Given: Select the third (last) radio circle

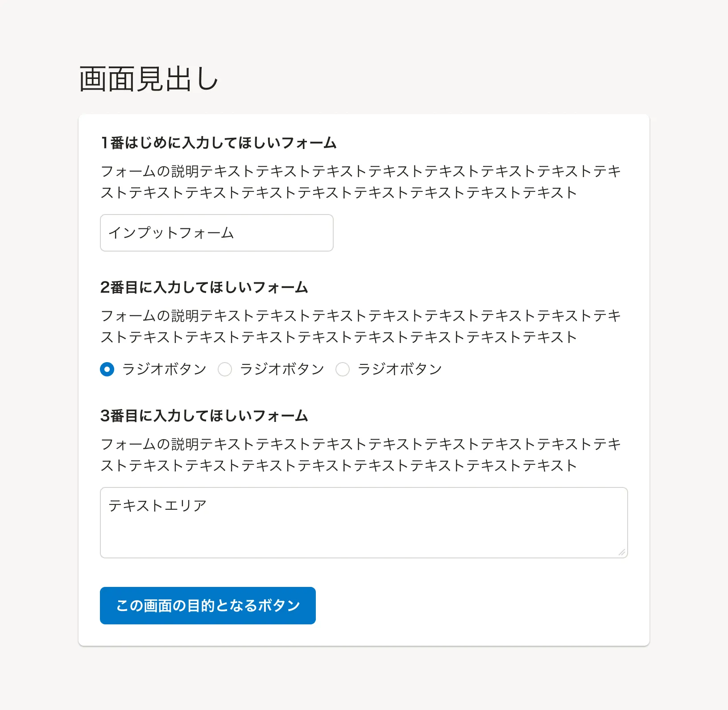Looking at the screenshot, I should (x=343, y=369).
